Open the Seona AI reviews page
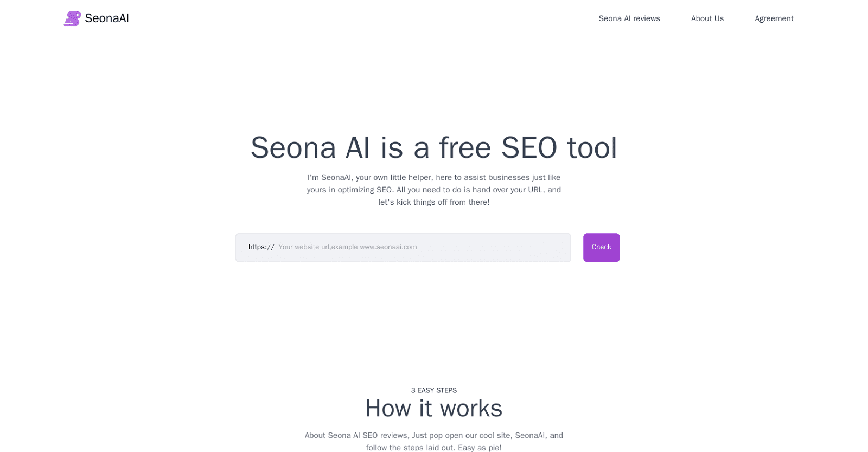 click(x=629, y=18)
